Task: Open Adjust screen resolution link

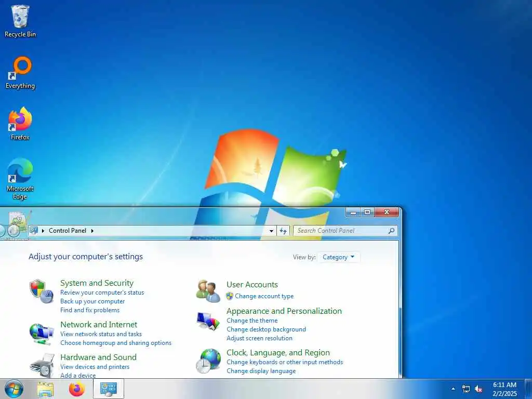Action: pyautogui.click(x=259, y=338)
